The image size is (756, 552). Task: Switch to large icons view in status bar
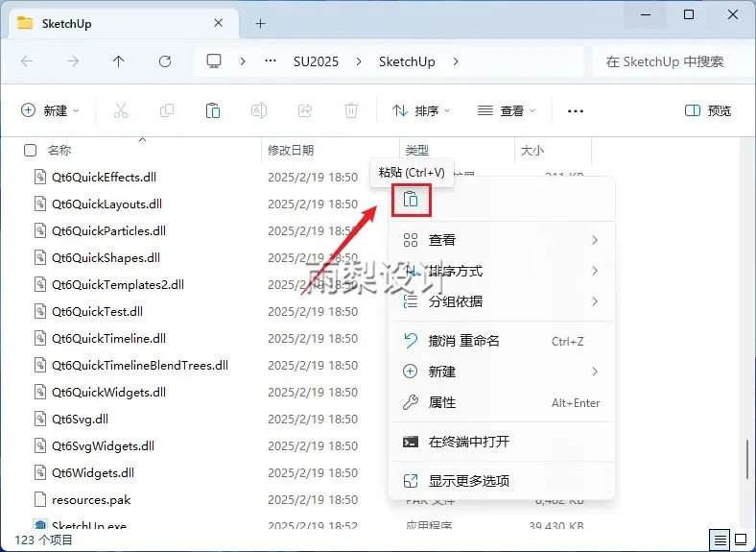click(x=741, y=539)
